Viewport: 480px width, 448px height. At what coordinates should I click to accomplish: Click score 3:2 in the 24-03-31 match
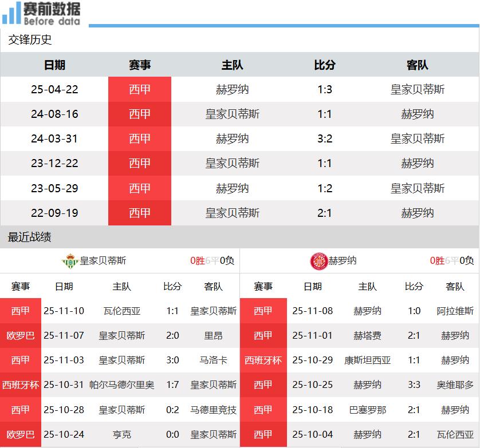pyautogui.click(x=325, y=138)
